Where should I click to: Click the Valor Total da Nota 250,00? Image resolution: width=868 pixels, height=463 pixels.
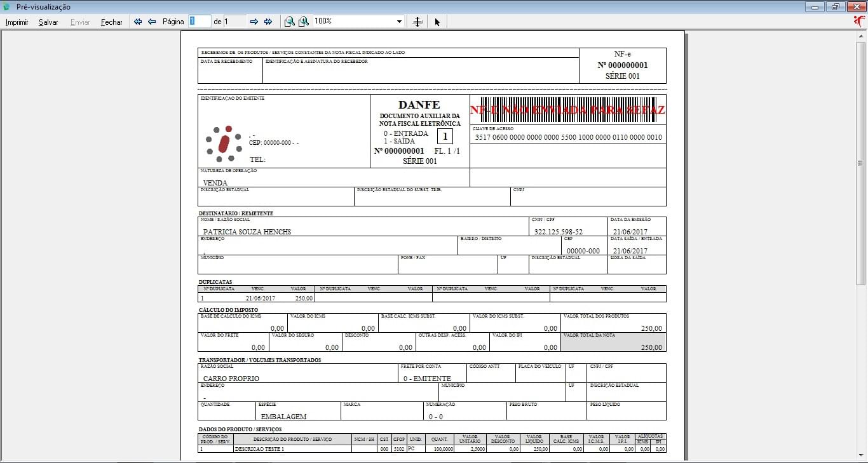(x=651, y=347)
